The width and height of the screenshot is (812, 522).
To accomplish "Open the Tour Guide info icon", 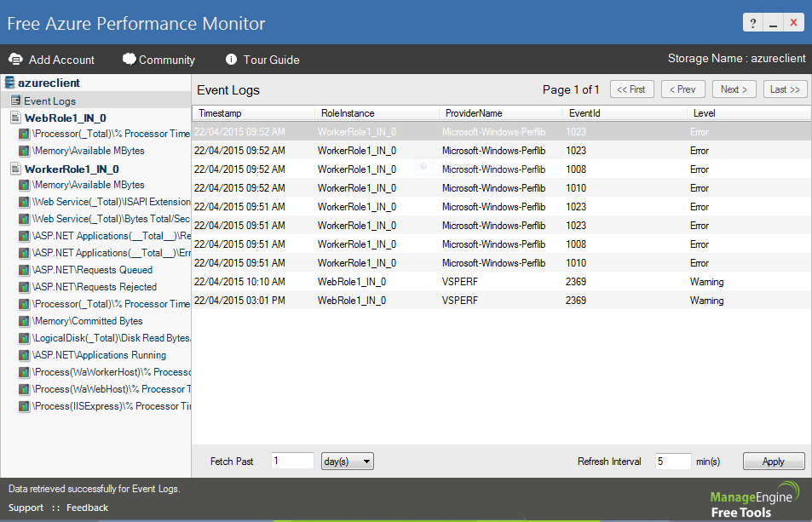I will [231, 60].
